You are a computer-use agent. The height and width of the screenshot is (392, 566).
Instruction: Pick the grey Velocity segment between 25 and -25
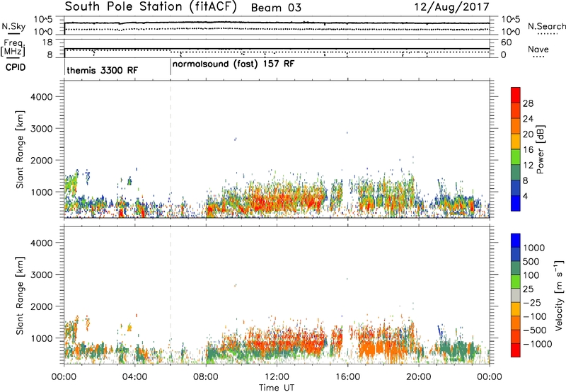coord(516,295)
